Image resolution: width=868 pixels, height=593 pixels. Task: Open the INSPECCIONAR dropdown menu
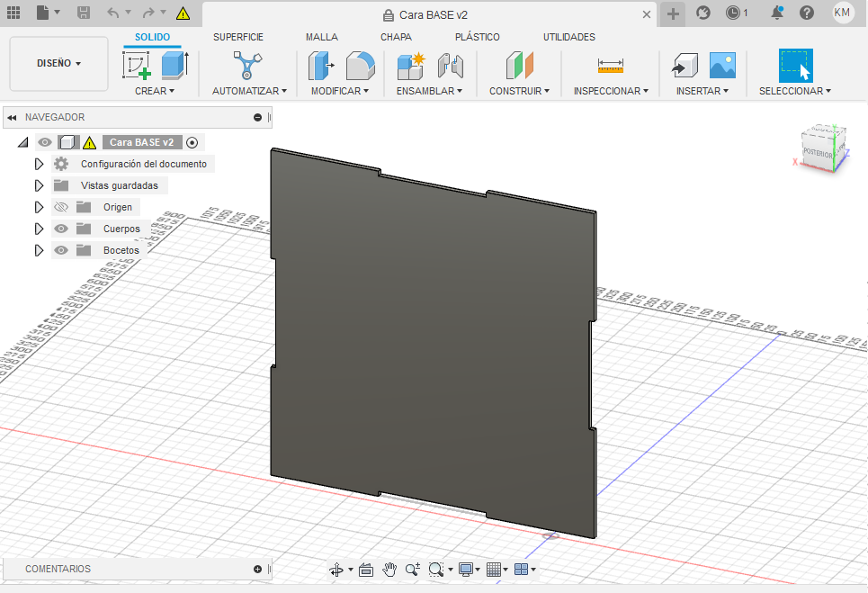pyautogui.click(x=611, y=91)
